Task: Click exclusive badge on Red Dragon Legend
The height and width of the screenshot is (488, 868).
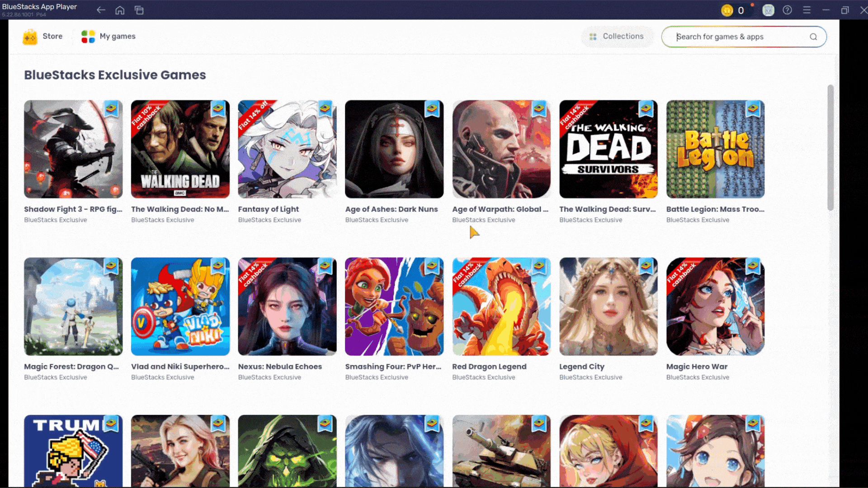Action: 539,267
